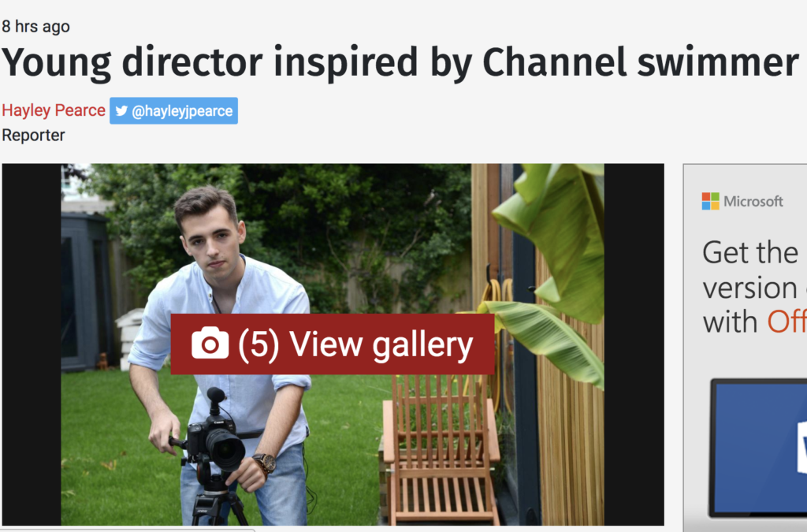Open author Hayley Pearce's profile link
This screenshot has width=807, height=532.
click(54, 110)
